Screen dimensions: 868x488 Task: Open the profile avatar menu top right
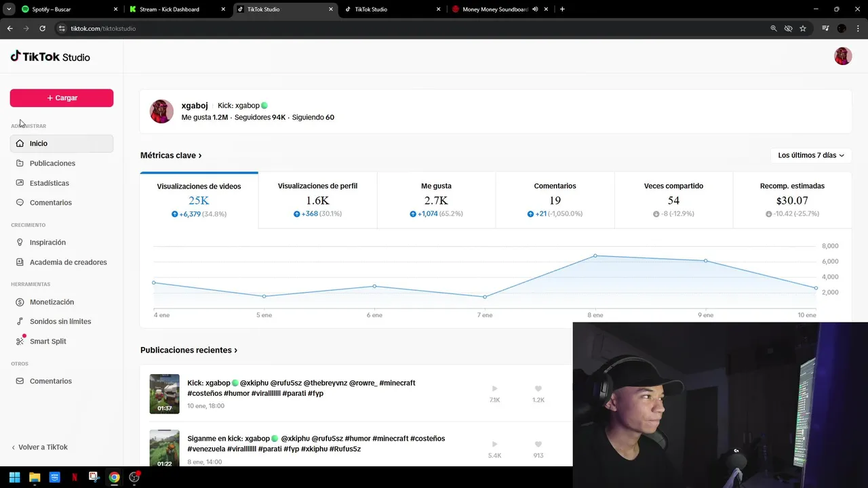tap(843, 56)
